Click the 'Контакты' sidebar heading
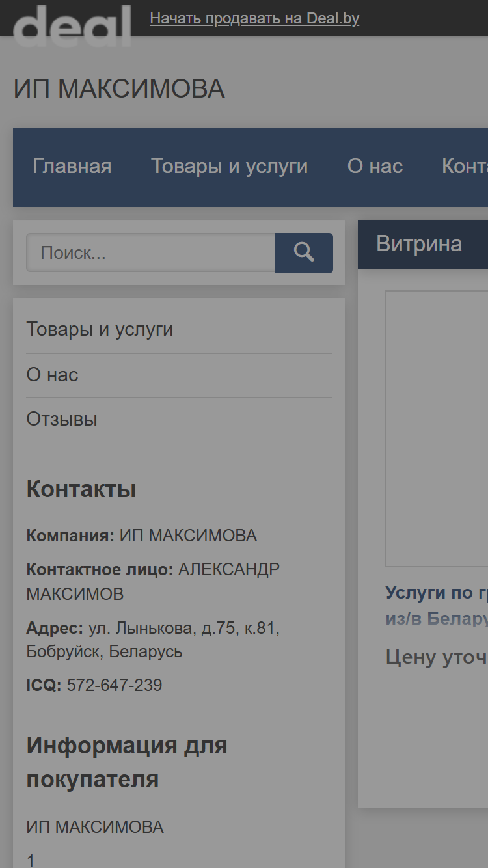This screenshot has height=868, width=488. (x=81, y=489)
